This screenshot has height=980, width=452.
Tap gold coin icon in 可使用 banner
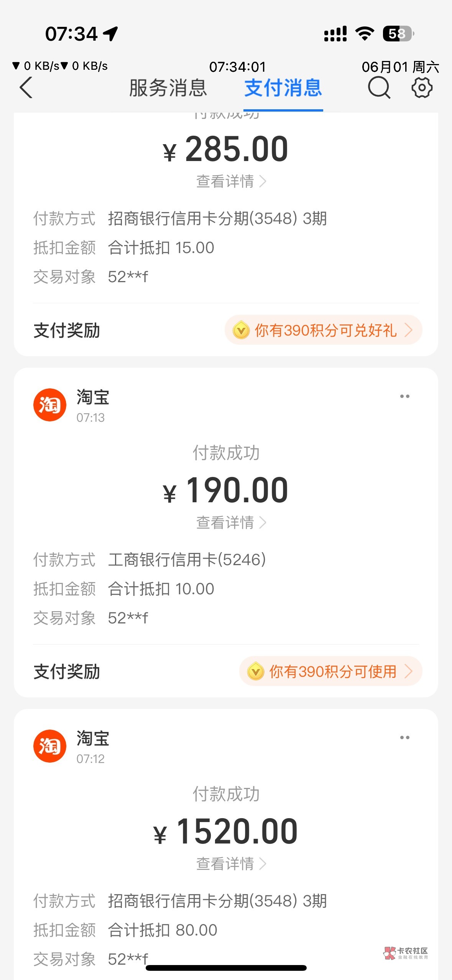tap(256, 671)
